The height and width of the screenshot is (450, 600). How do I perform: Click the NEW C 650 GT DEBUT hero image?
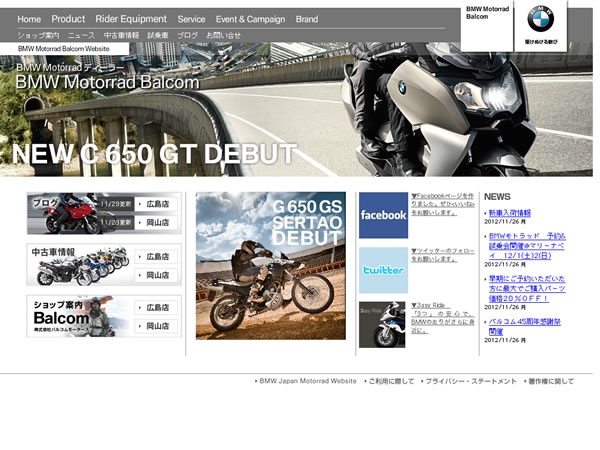pyautogui.click(x=296, y=111)
